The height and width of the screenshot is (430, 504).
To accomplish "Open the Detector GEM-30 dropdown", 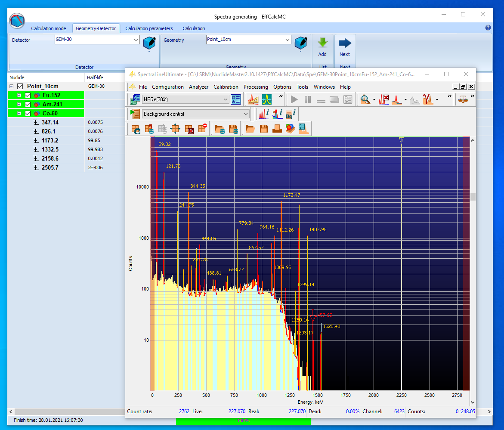I will (x=136, y=40).
